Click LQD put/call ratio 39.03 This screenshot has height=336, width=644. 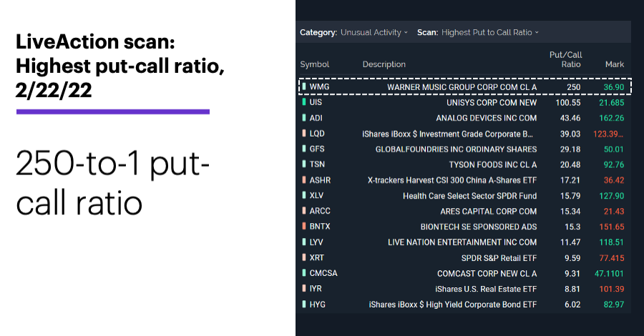pos(570,134)
